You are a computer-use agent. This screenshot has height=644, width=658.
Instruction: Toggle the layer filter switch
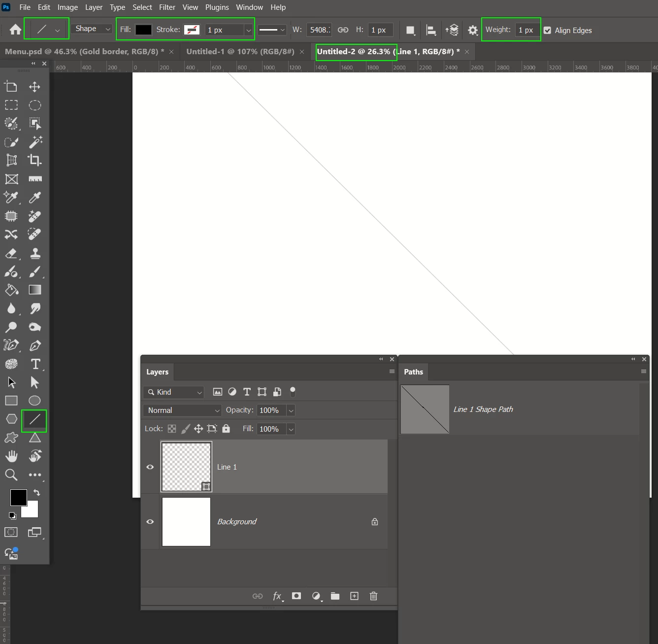pyautogui.click(x=293, y=392)
